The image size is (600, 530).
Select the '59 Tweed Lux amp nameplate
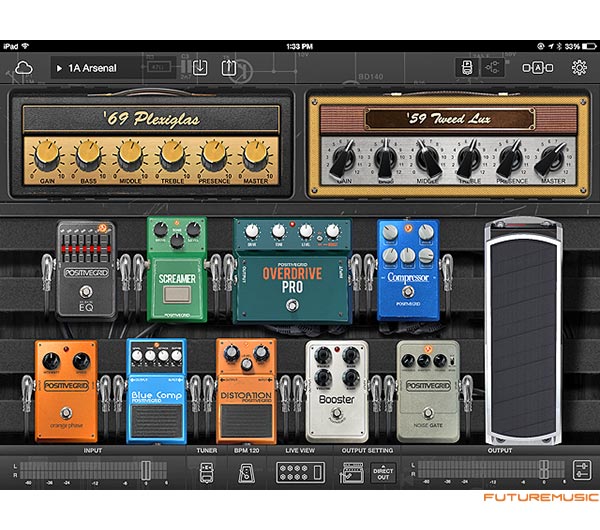pos(449,119)
